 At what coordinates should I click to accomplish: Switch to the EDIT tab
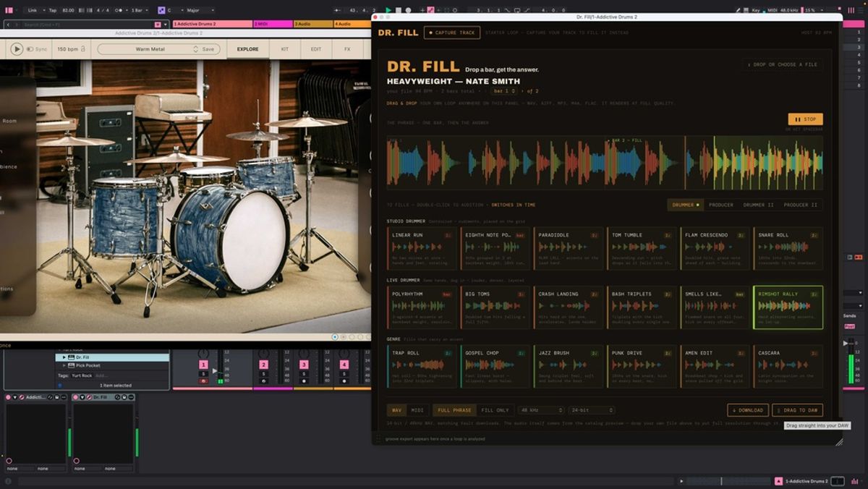coord(316,49)
